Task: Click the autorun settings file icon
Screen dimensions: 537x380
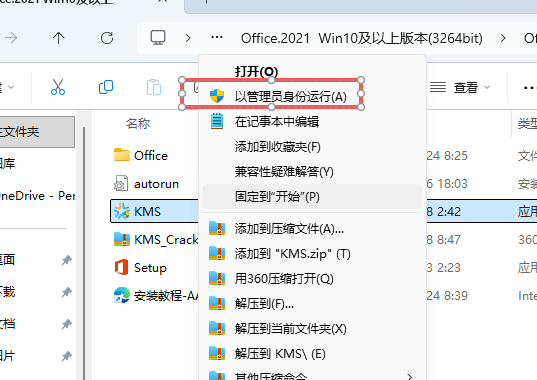Action: 121,183
